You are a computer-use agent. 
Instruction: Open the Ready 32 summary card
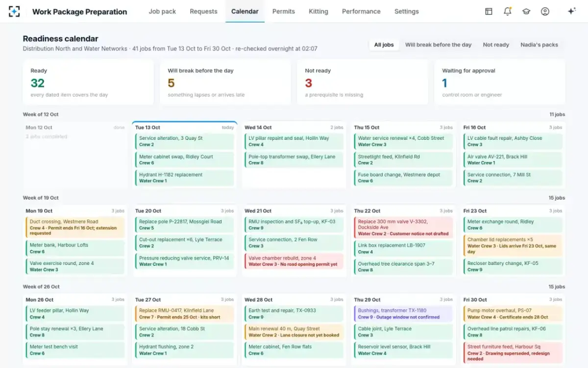(x=88, y=82)
